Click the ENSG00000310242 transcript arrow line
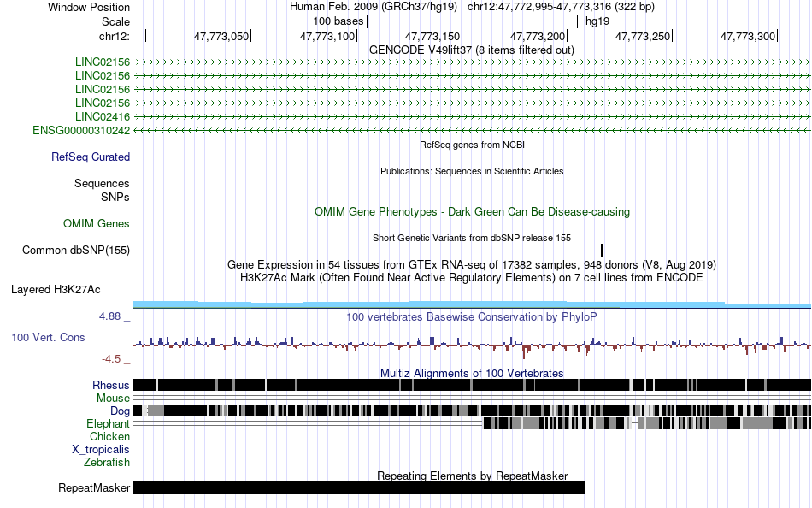The width and height of the screenshot is (812, 508). click(x=472, y=131)
